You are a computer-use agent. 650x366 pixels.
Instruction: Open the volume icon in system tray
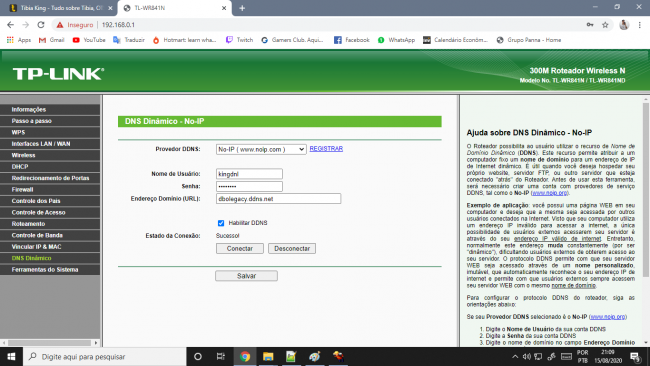pyautogui.click(x=526, y=356)
